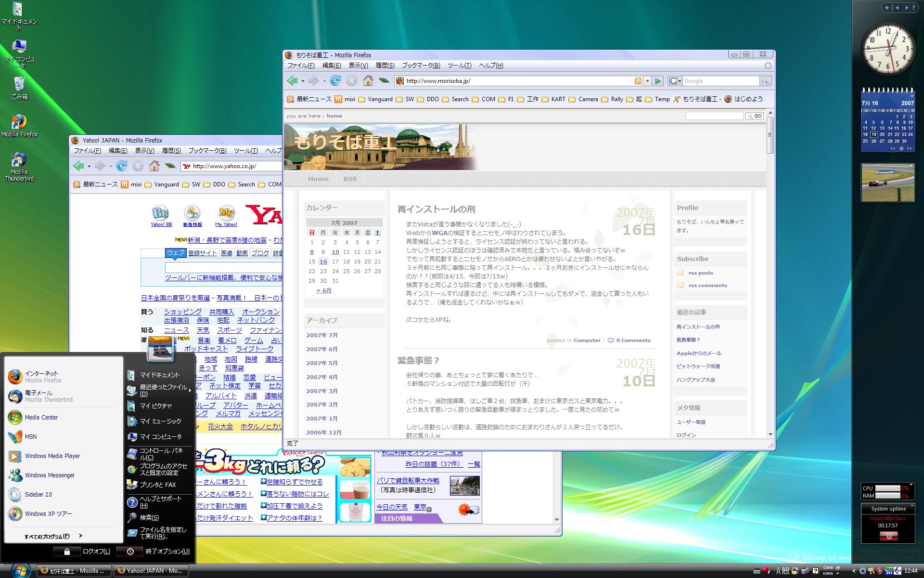Go Home in morisoba Firefox window
Screen dimensions: 924x578
(368, 81)
